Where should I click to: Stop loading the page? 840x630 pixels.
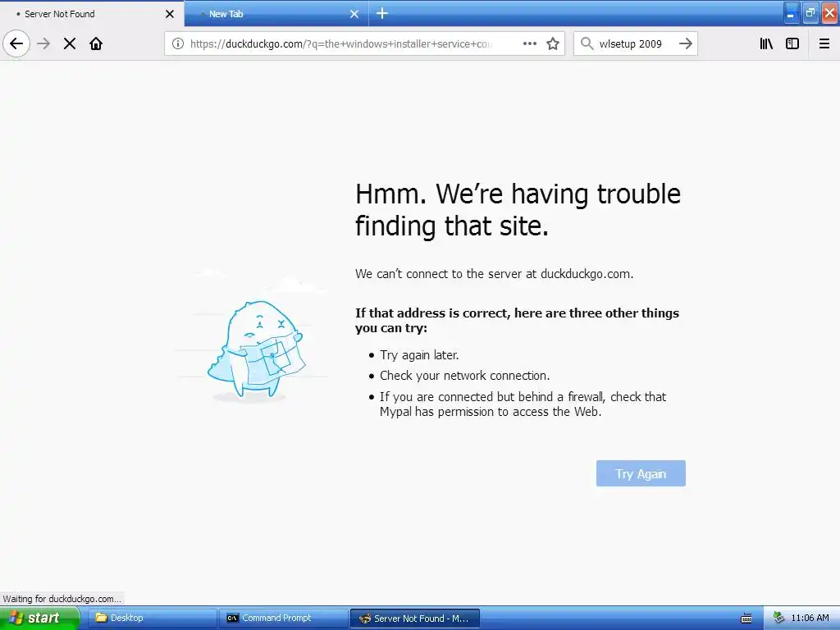70,43
